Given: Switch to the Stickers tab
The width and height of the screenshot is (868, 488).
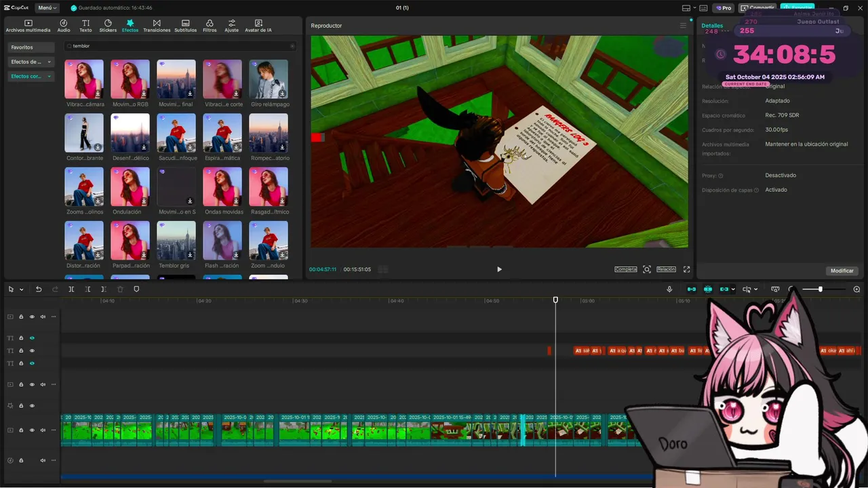Looking at the screenshot, I should point(108,26).
